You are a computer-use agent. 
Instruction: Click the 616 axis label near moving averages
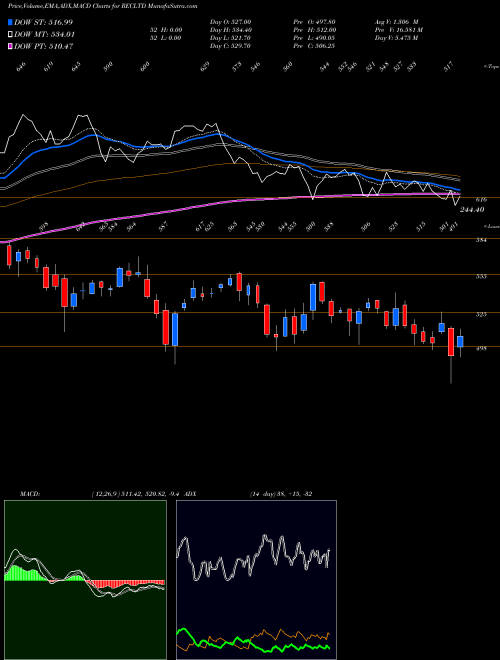coord(481,200)
